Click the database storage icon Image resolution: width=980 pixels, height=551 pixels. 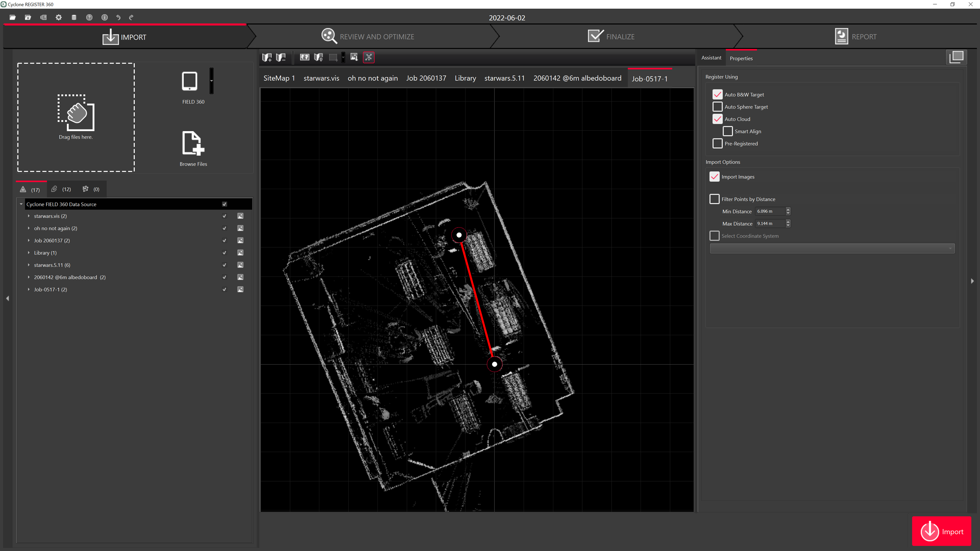(x=74, y=17)
